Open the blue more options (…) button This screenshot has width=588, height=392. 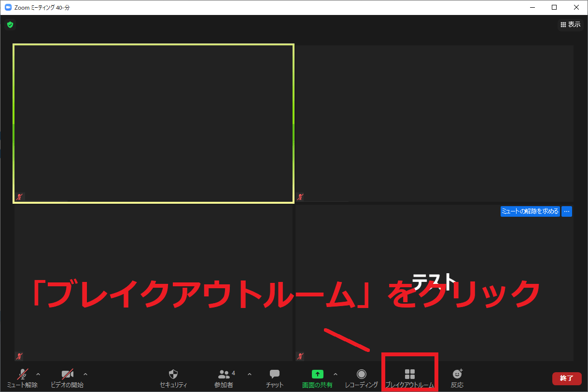[x=567, y=211]
